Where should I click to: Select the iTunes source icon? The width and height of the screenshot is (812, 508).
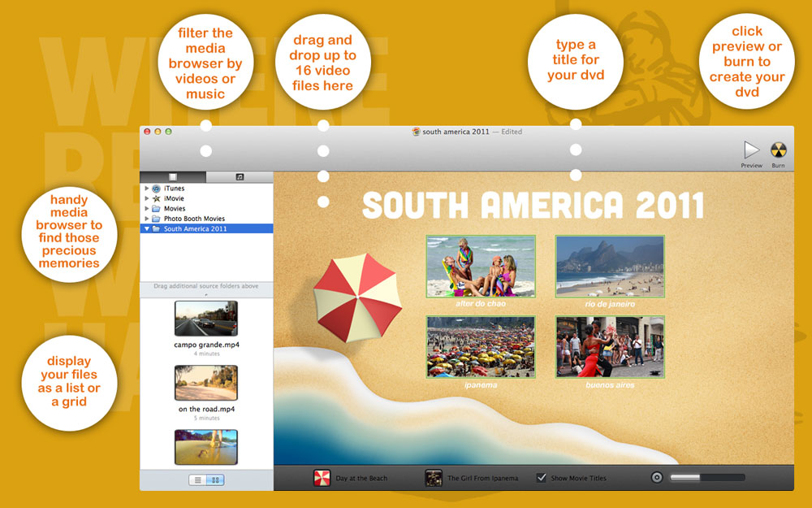click(156, 189)
